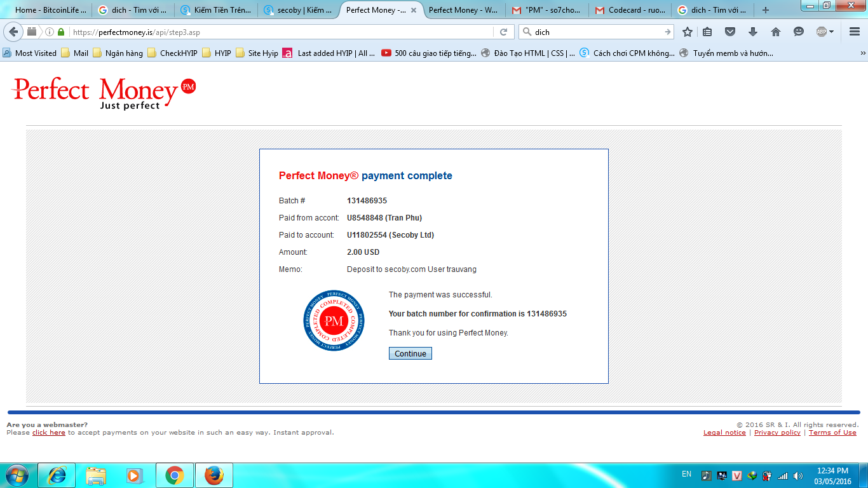This screenshot has height=488, width=868.
Task: Click the Firefox taskbar icon
Action: coord(214,475)
